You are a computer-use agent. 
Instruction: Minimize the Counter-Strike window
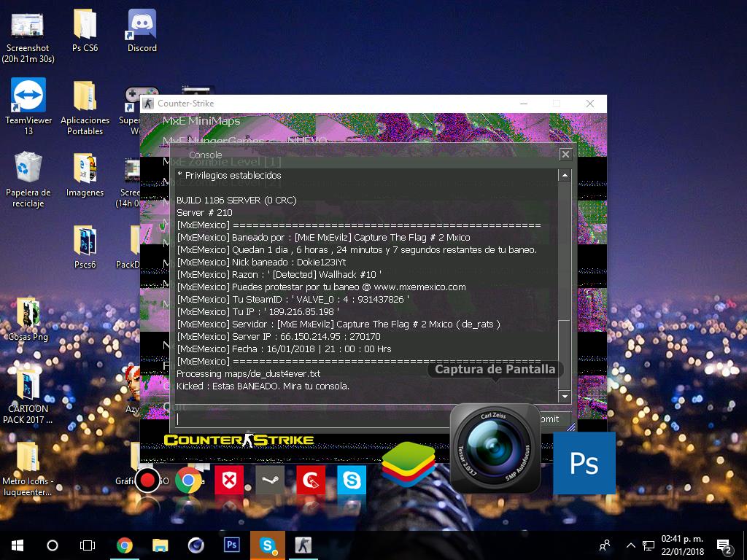(x=524, y=104)
